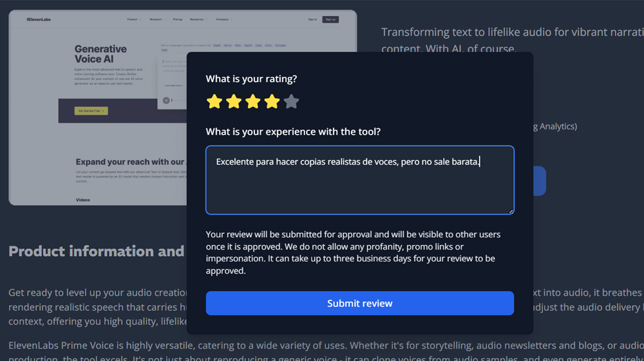Screen dimensions: 644x361
Task: Set rating to three stars
Action: tap(253, 101)
